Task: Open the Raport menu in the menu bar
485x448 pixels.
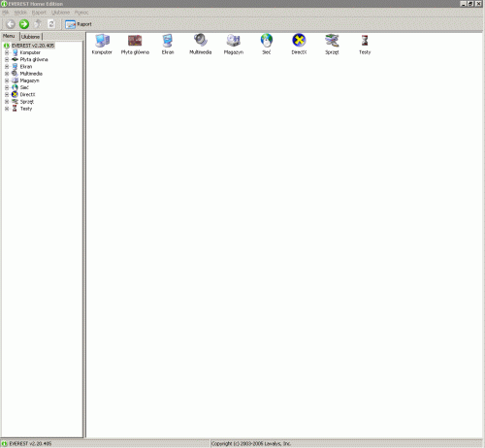Action: pyautogui.click(x=39, y=13)
